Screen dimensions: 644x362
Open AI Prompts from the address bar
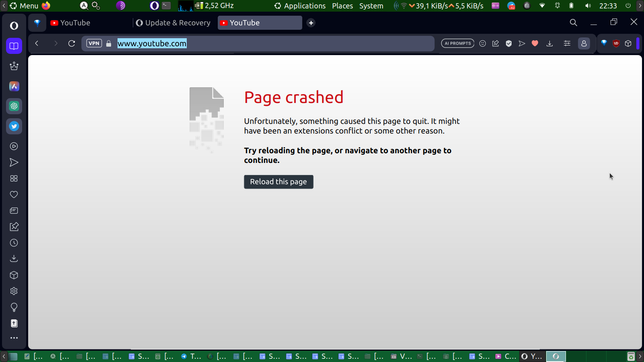pos(458,43)
